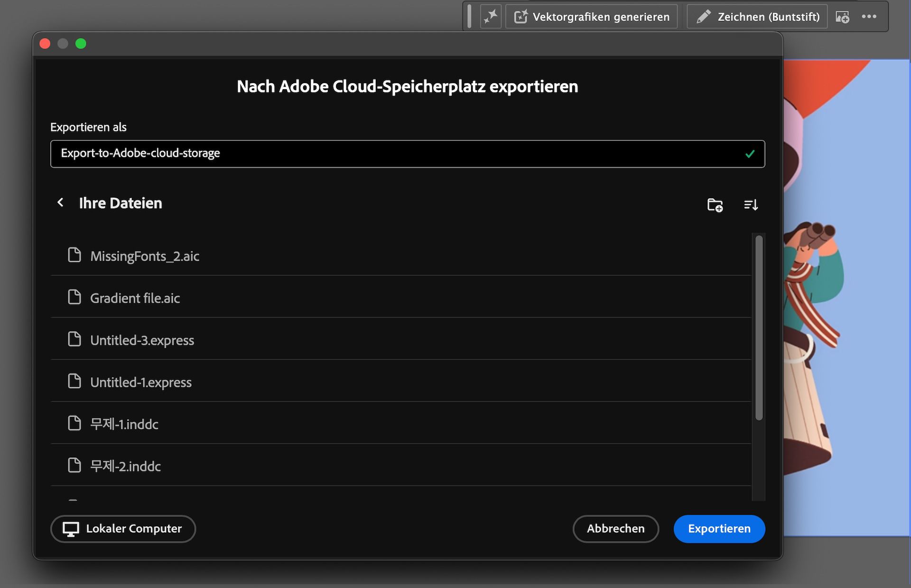Change the file sort order
The width and height of the screenshot is (911, 588).
751,204
